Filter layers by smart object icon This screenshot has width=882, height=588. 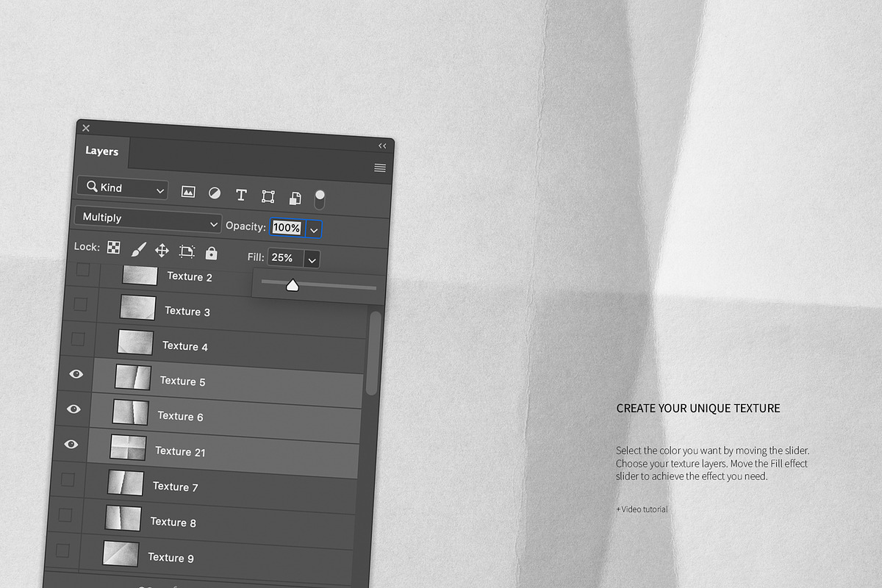[295, 198]
